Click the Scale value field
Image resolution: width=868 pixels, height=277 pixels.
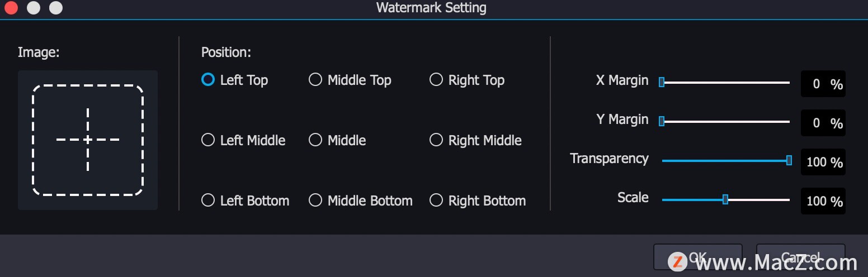(x=823, y=201)
